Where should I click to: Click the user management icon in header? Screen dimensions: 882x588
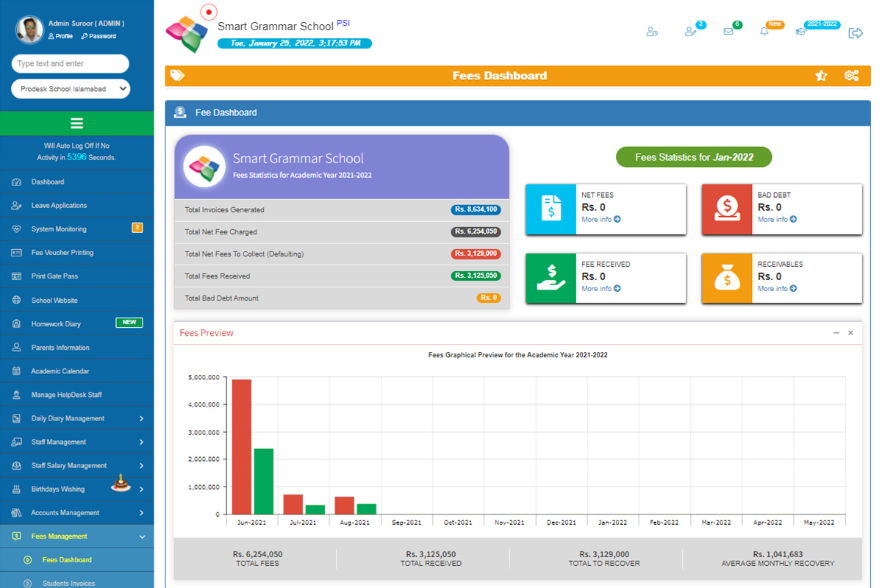coord(651,32)
